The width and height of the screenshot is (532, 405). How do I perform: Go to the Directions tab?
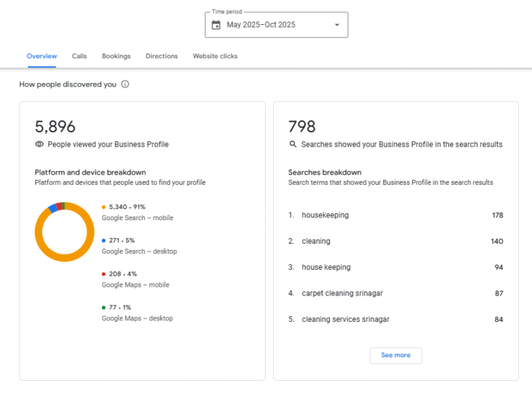point(161,56)
